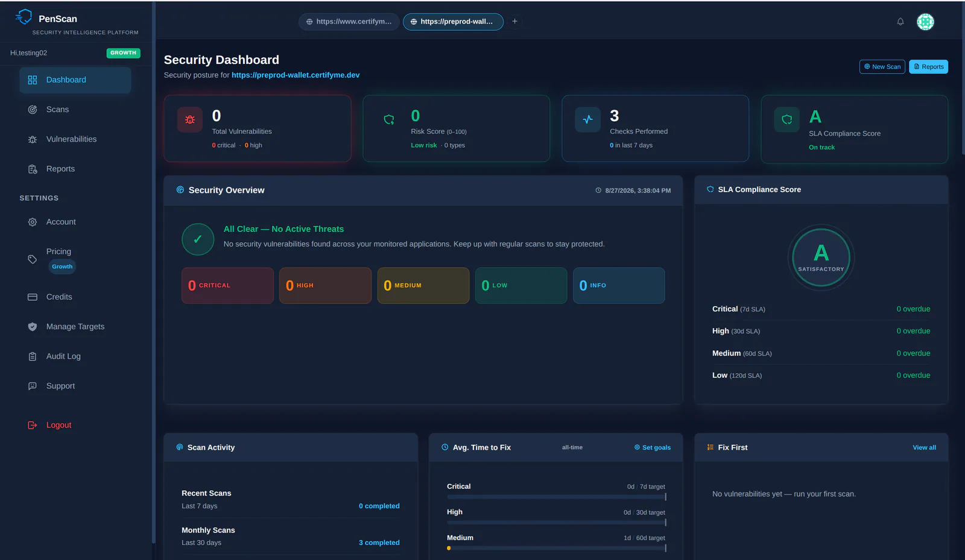Open Vulnerabilities from the sidebar menu
Image resolution: width=965 pixels, height=560 pixels.
75,139
